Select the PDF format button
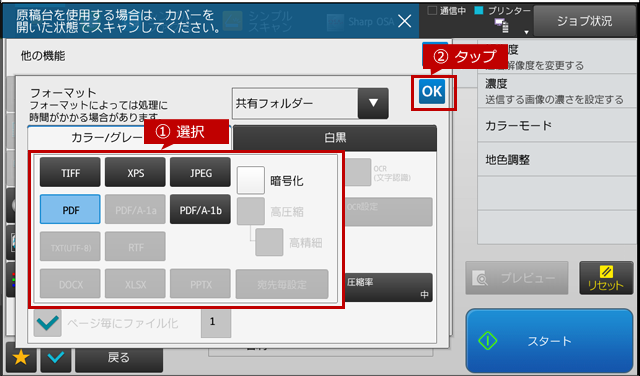 point(70,209)
